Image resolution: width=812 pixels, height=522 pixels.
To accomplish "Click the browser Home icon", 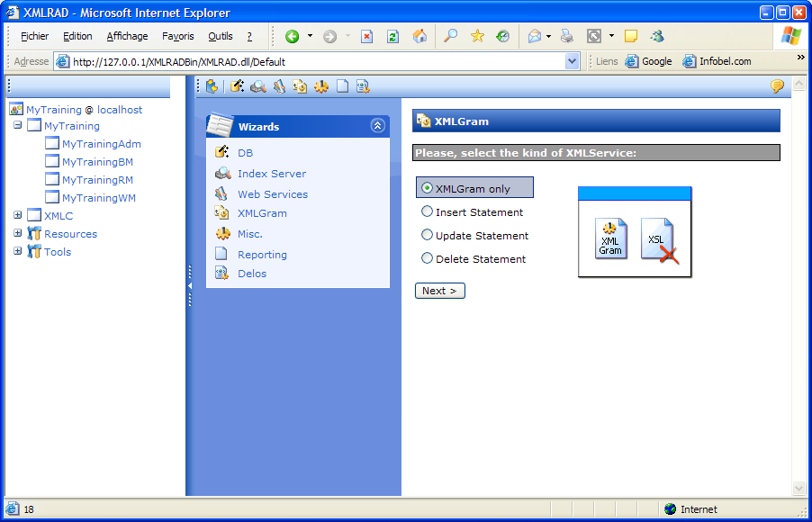I will pyautogui.click(x=420, y=37).
